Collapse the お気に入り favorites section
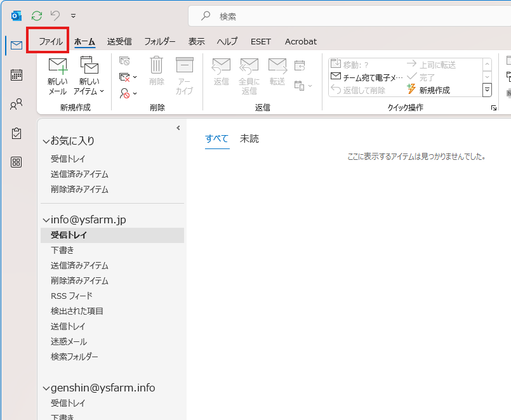The image size is (511, 420). (46, 141)
